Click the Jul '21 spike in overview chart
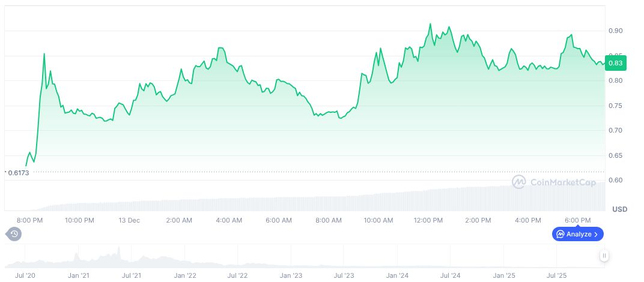Image resolution: width=644 pixels, height=282 pixels. (119, 252)
